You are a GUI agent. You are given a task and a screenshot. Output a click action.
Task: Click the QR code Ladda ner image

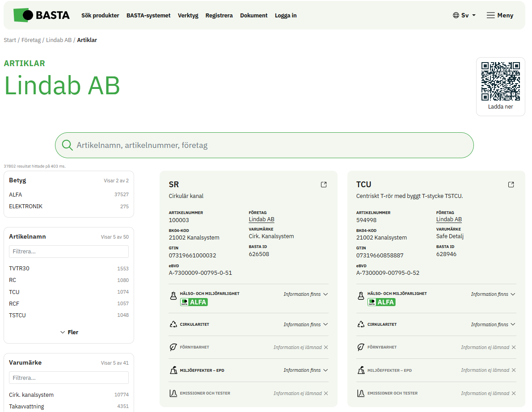[500, 81]
